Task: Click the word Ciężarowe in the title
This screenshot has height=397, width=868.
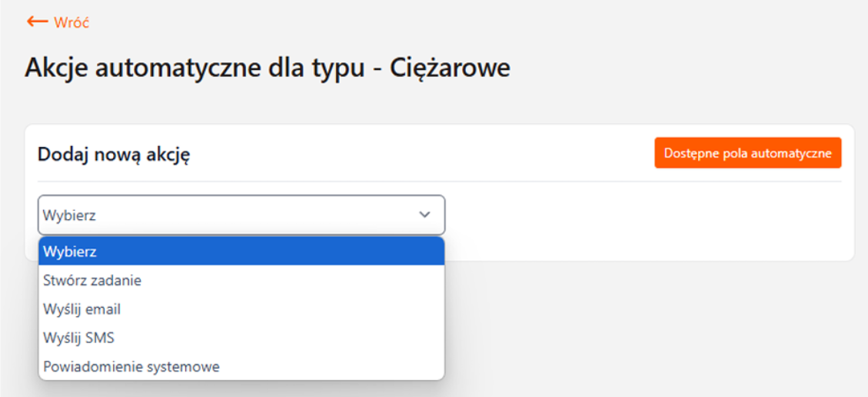Action: (x=450, y=68)
